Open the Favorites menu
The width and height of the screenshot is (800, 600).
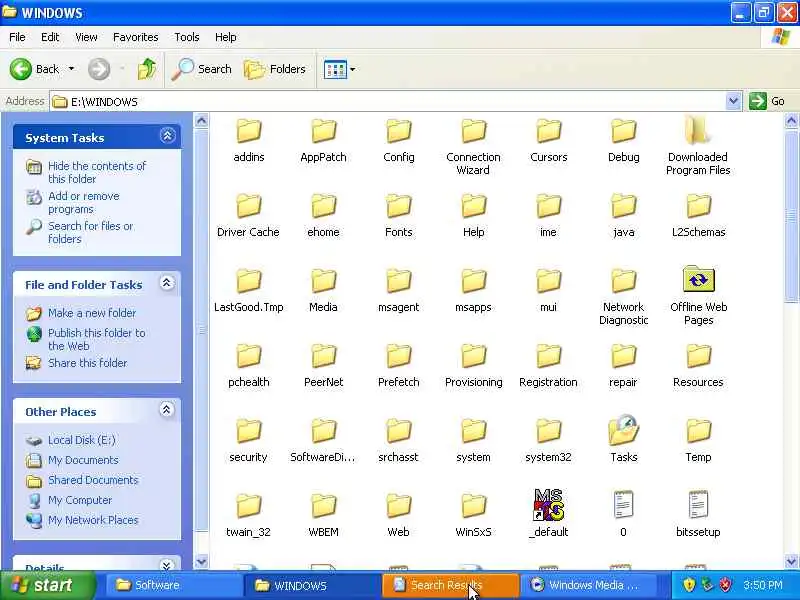[136, 37]
